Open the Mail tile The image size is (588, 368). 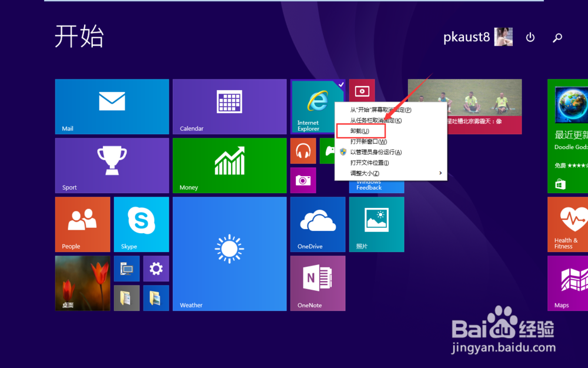point(112,107)
